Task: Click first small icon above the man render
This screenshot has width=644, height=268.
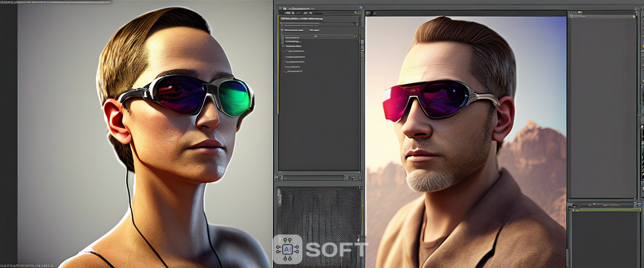Action: pos(369,12)
